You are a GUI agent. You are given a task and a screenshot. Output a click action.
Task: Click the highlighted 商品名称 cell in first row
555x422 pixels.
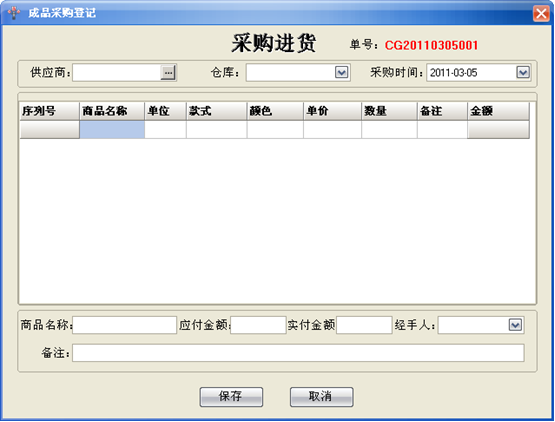click(112, 130)
